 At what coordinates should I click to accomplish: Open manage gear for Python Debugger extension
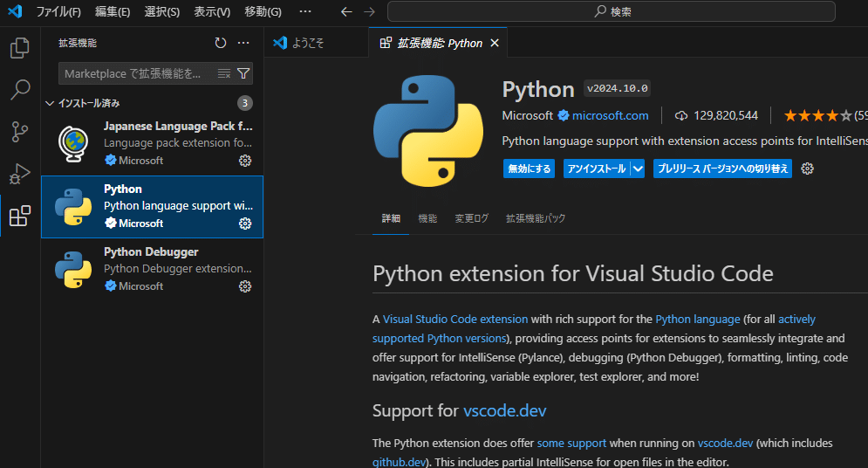tap(245, 286)
